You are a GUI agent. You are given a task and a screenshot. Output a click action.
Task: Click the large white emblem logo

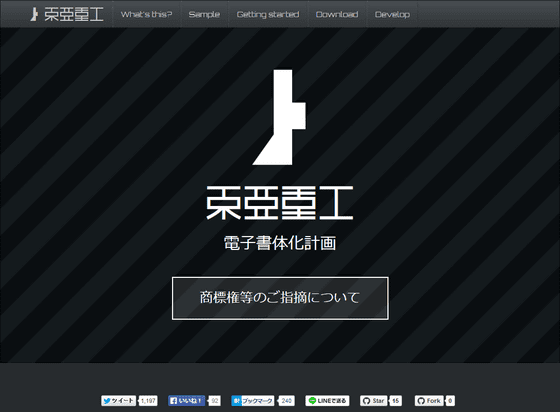click(x=279, y=117)
